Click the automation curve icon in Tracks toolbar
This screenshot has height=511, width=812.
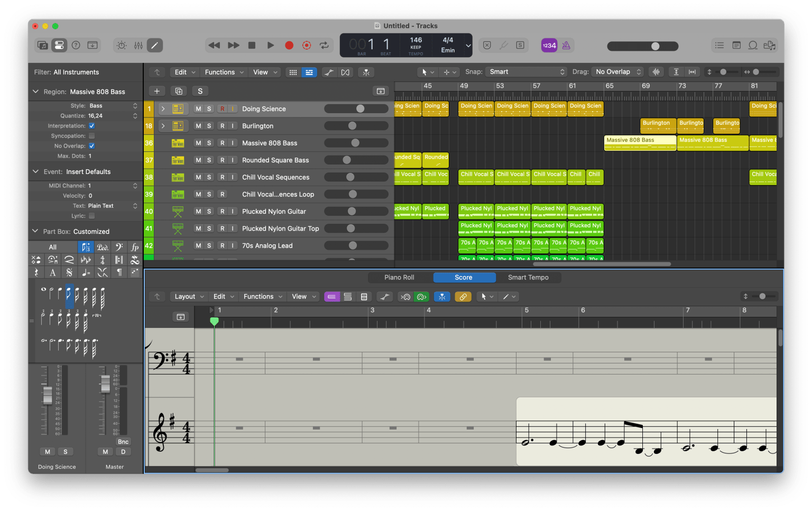pyautogui.click(x=329, y=72)
